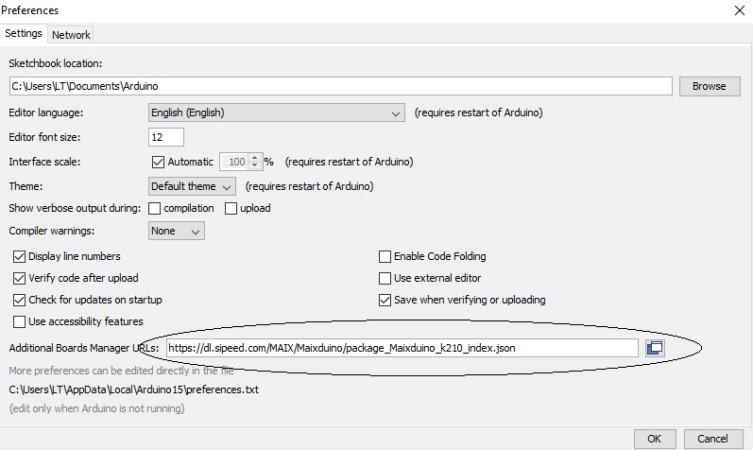The image size is (753, 450).
Task: Uncheck Save when verifying or uploading
Action: click(385, 300)
